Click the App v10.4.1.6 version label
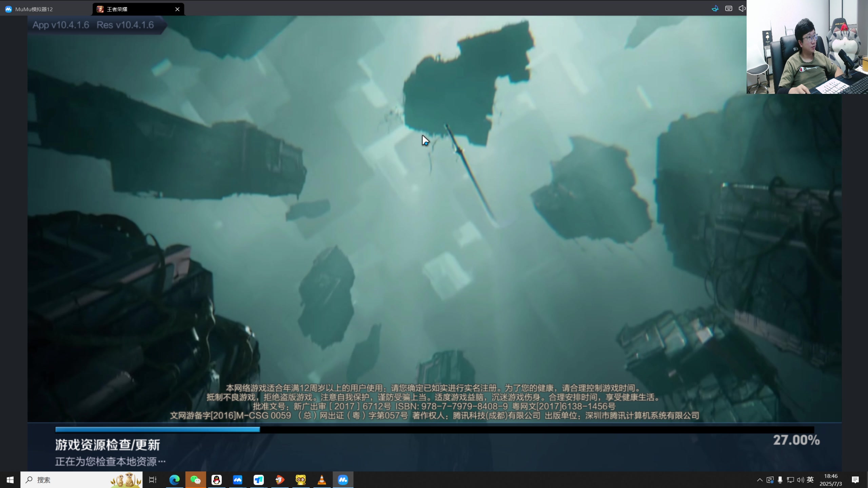Viewport: 868px width, 488px height. [x=61, y=25]
